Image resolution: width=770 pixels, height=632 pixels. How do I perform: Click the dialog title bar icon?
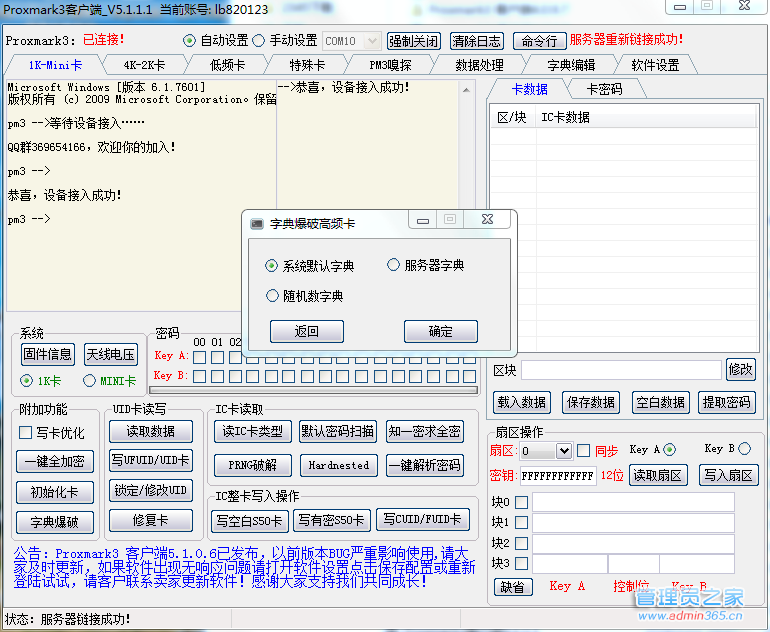(x=257, y=224)
